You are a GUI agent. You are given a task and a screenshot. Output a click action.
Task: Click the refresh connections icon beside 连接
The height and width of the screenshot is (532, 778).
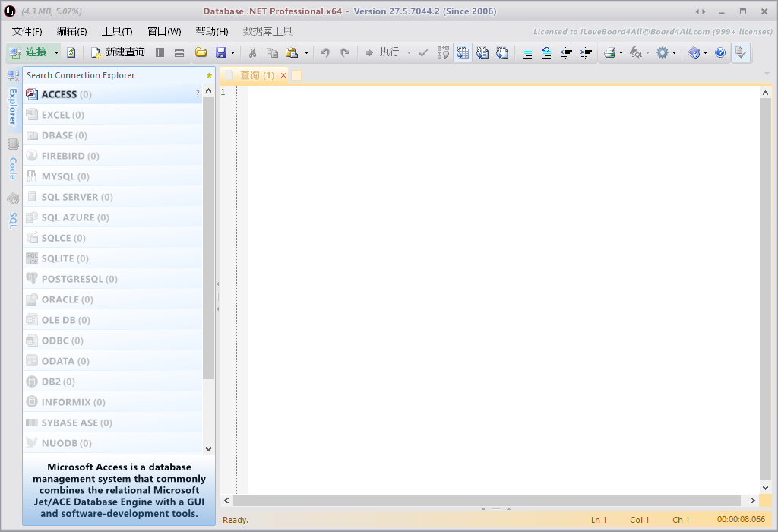coord(71,52)
